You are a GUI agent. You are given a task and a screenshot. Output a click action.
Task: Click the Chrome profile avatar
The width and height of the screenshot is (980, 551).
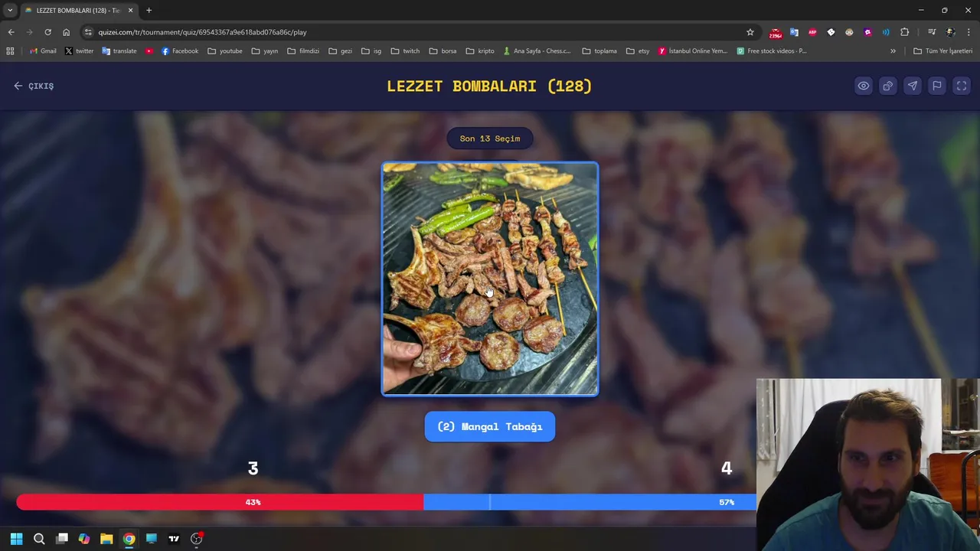[x=950, y=32]
